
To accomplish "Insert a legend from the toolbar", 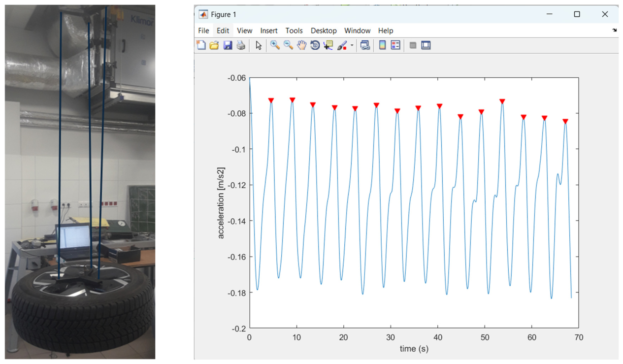I will [x=395, y=45].
